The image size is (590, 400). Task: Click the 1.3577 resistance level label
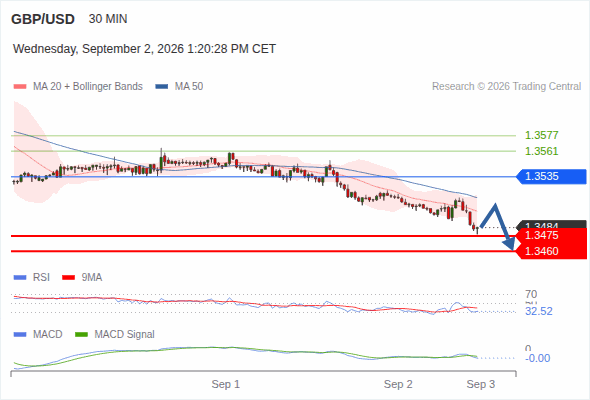[x=541, y=135]
